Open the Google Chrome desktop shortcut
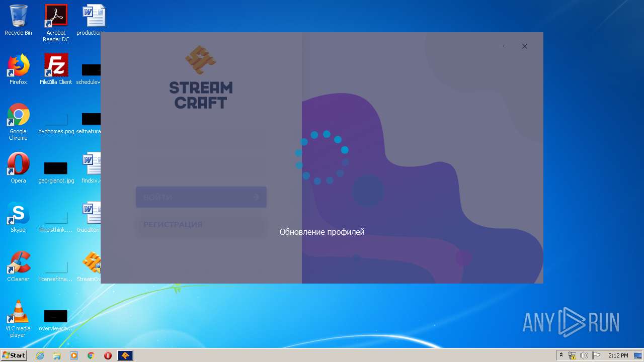Image resolution: width=644 pixels, height=362 pixels. click(18, 122)
